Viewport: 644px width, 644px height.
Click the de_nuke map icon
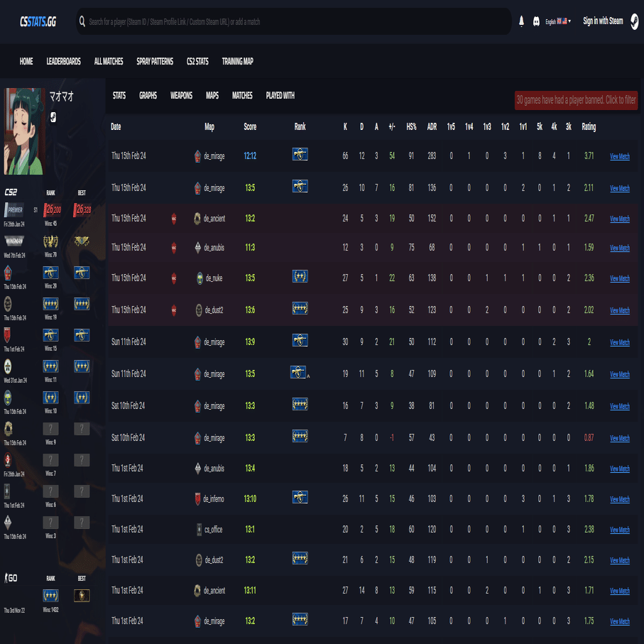[200, 278]
